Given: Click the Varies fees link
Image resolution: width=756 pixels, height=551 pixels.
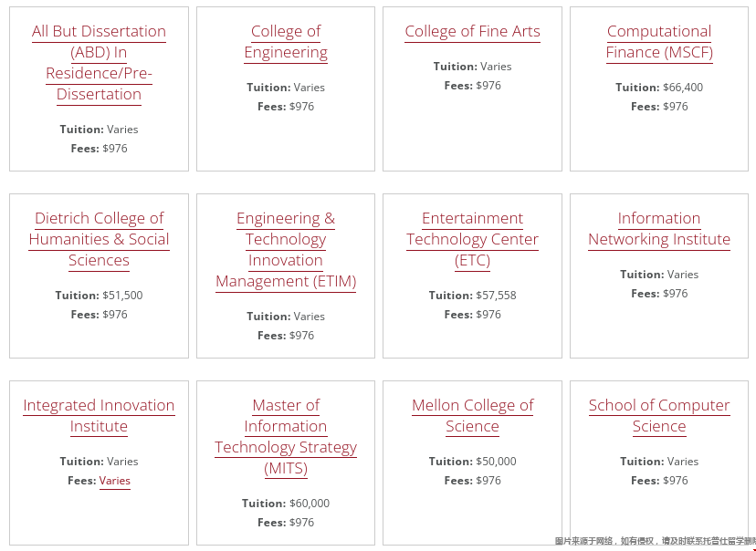Looking at the screenshot, I should click(115, 481).
